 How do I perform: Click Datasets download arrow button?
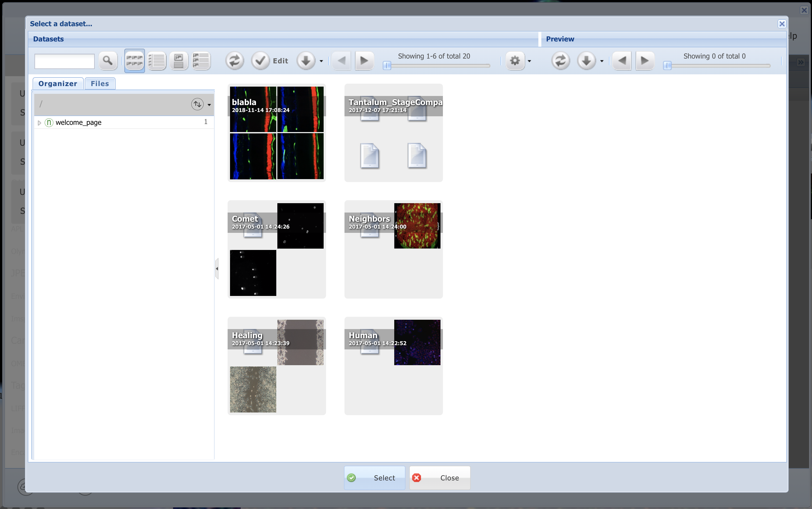pos(306,61)
